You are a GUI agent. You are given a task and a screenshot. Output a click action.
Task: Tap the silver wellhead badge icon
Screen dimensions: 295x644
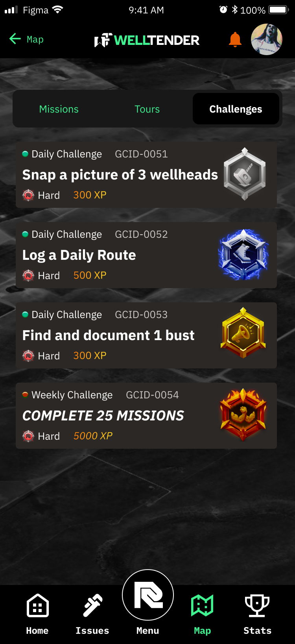245,174
